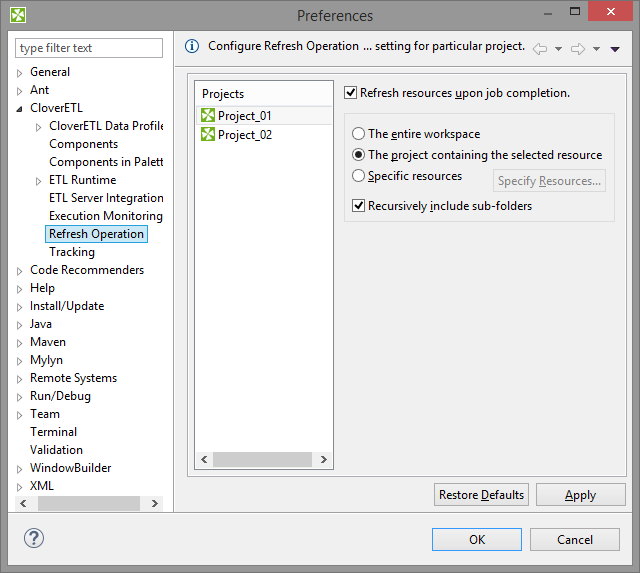
Task: Open the Terminal preference page
Action: point(53,432)
